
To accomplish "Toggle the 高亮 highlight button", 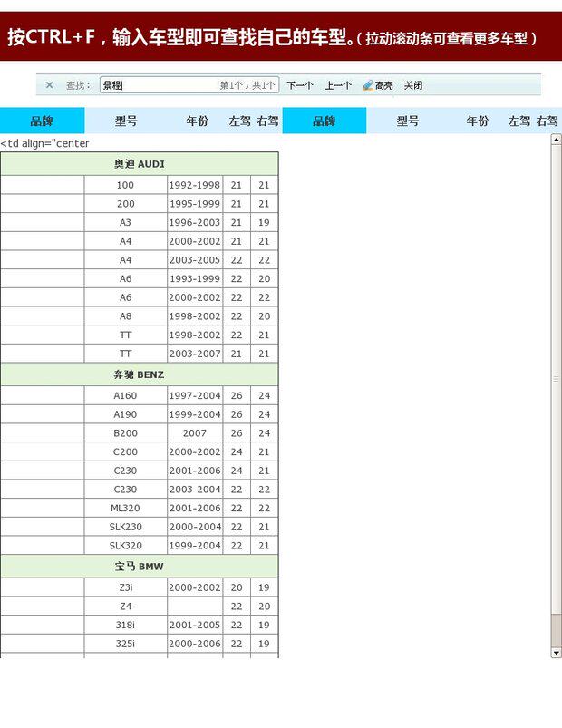I will pos(378,85).
